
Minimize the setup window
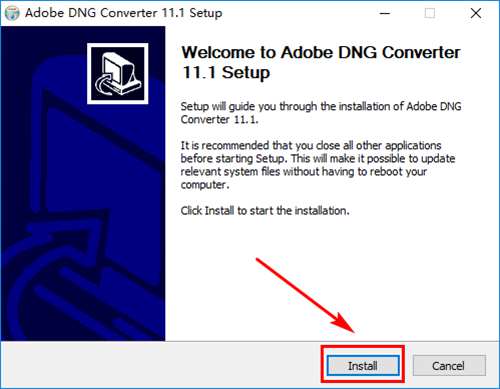[x=385, y=13]
